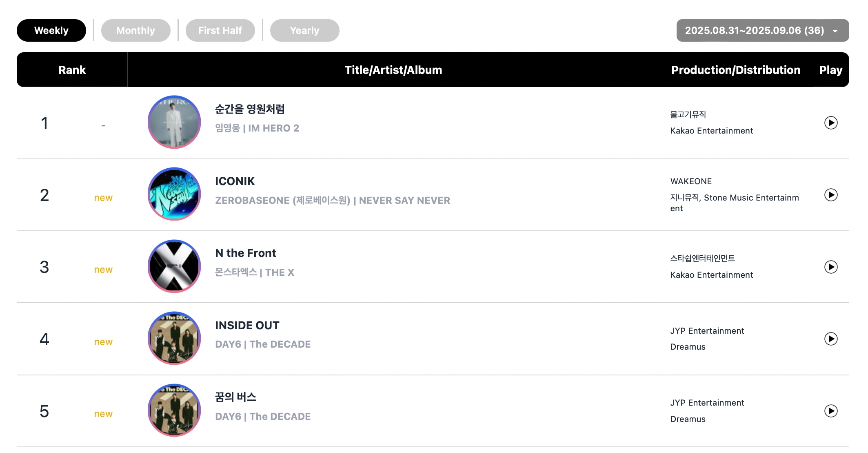Switch to the First Half chart tab
This screenshot has height=453, width=868.
pos(220,30)
